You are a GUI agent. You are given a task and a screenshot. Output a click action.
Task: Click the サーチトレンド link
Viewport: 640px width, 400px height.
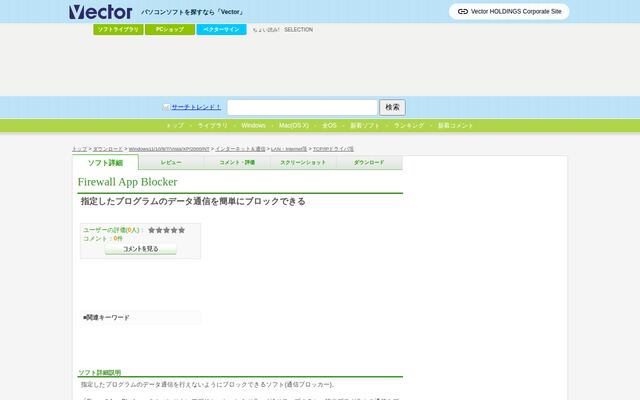pos(196,107)
